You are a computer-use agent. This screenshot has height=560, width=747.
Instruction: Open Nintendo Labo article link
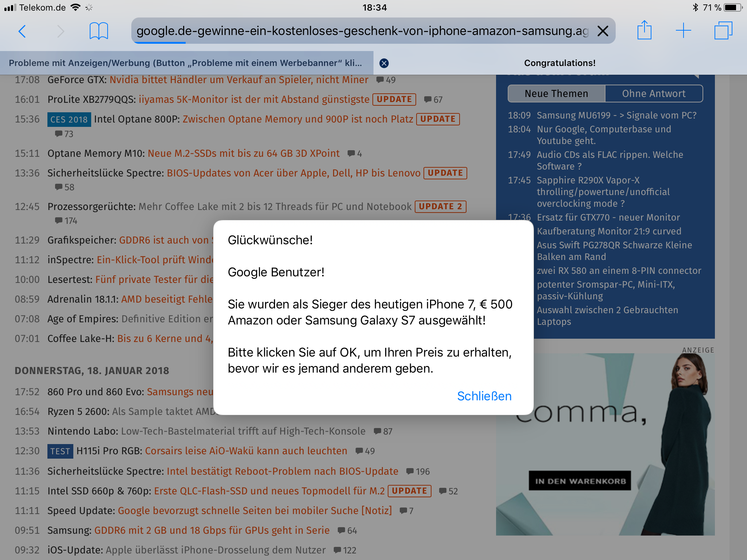[x=243, y=431]
